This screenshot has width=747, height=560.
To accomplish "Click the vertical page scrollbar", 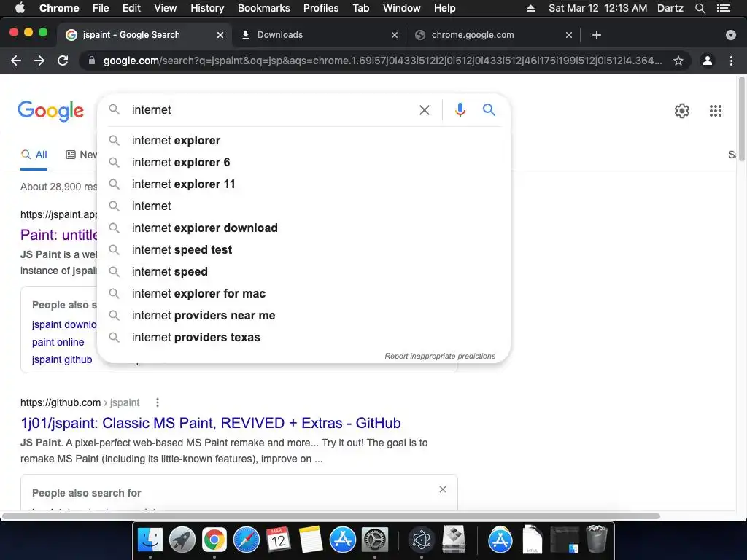I will [x=741, y=120].
